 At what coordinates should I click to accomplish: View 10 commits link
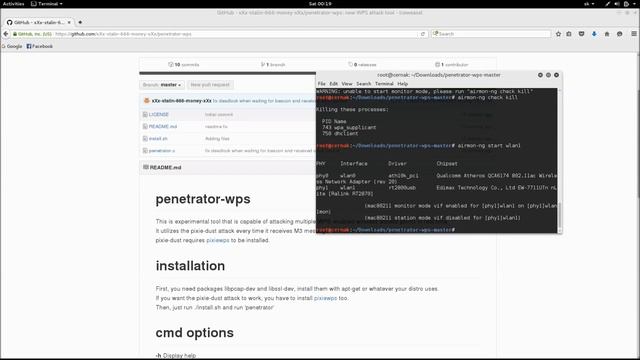click(x=184, y=64)
